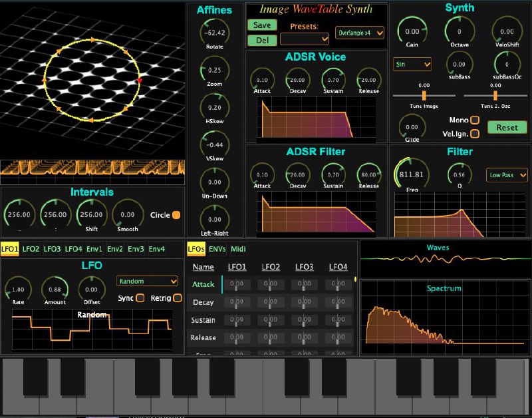Click the Intervals Shift knob

pos(92,214)
